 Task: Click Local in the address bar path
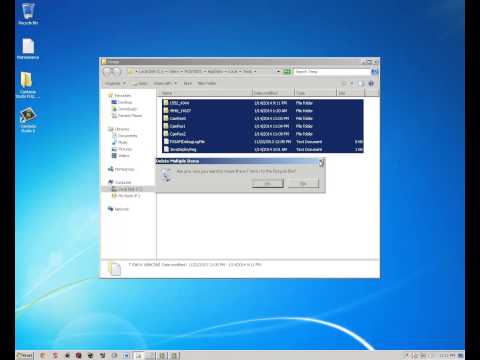pos(232,72)
